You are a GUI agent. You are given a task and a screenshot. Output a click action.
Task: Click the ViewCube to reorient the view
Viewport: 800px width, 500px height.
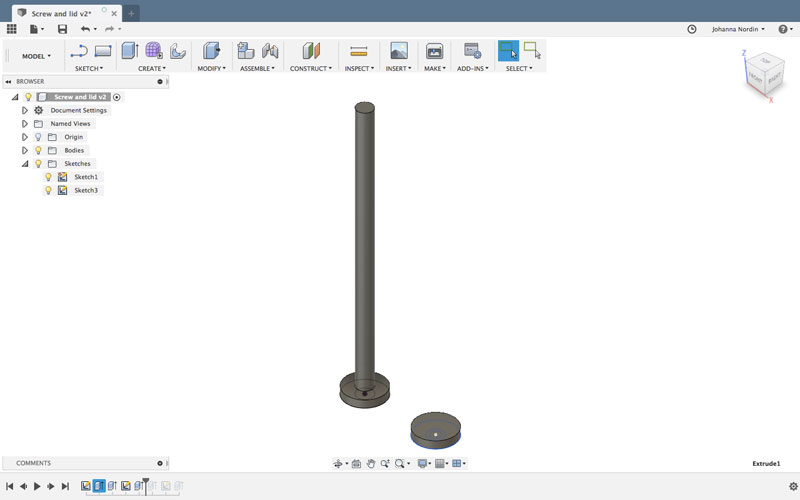click(x=764, y=76)
